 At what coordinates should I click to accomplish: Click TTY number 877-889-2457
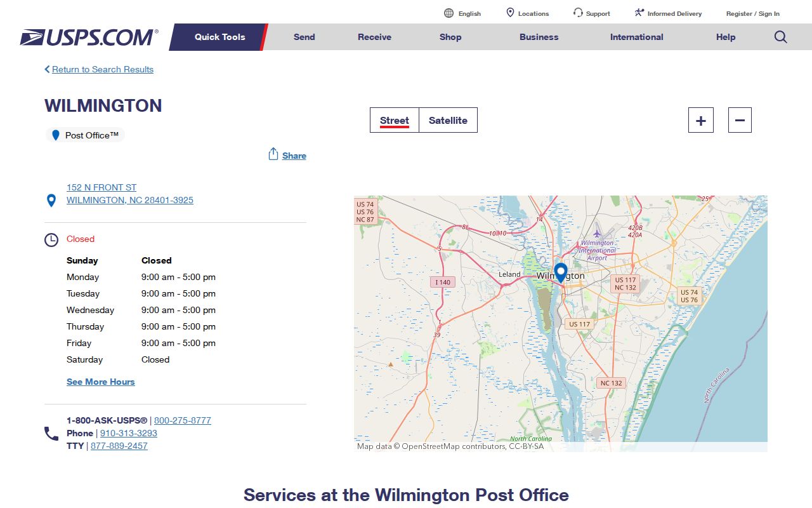pyautogui.click(x=119, y=446)
